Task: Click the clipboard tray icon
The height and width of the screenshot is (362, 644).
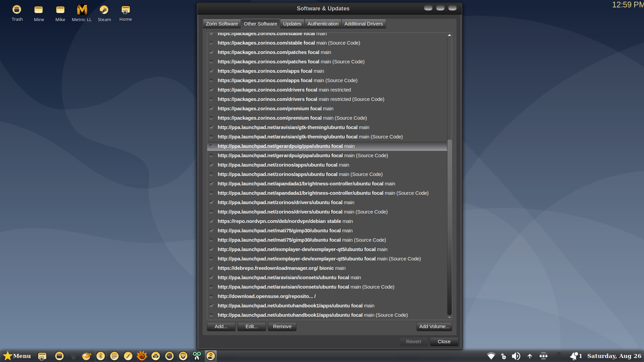Action: pyautogui.click(x=559, y=355)
